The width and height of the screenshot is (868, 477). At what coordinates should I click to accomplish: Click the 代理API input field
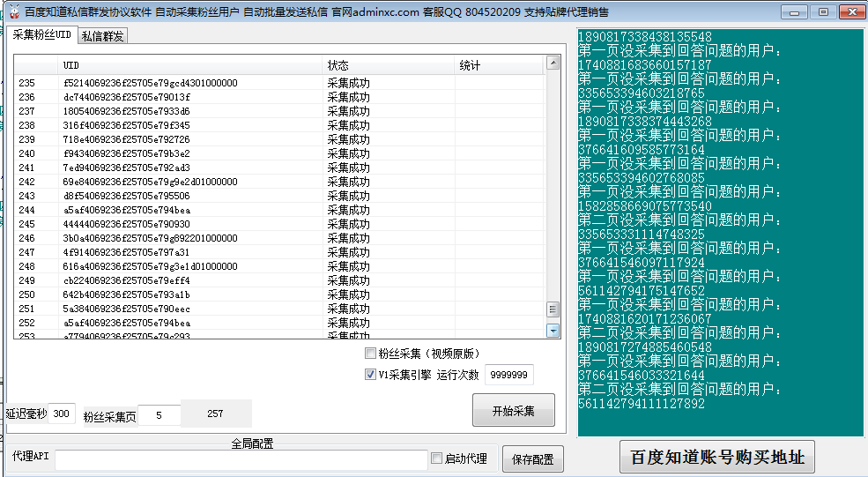coord(240,459)
